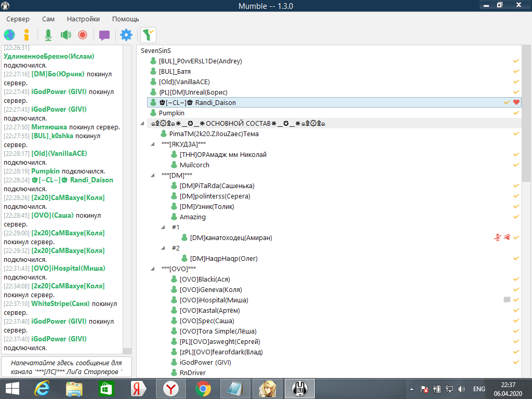532x399 pixels.
Task: Click the user list vertical scrollbar thumb
Action: click(x=526, y=114)
